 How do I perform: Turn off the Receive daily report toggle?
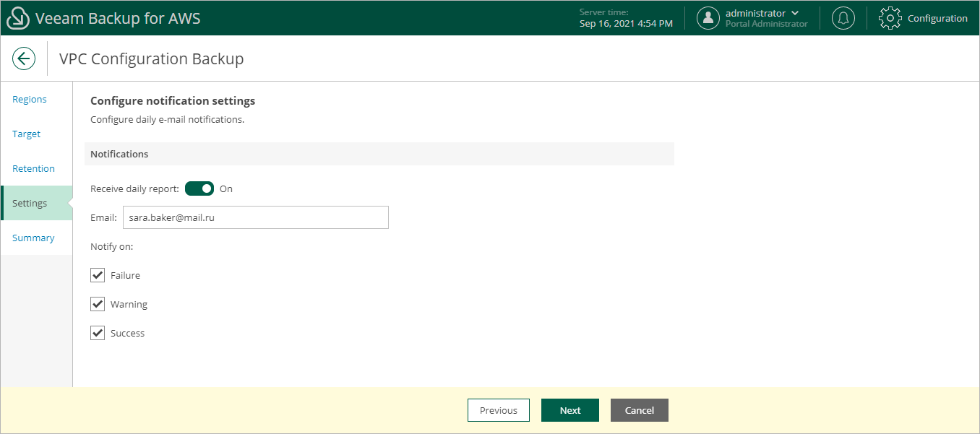pos(199,188)
